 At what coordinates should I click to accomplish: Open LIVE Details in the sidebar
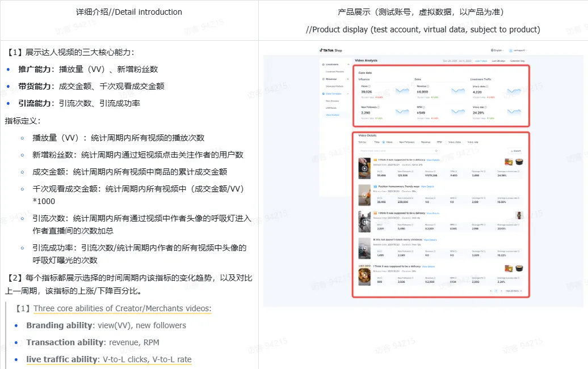click(331, 108)
